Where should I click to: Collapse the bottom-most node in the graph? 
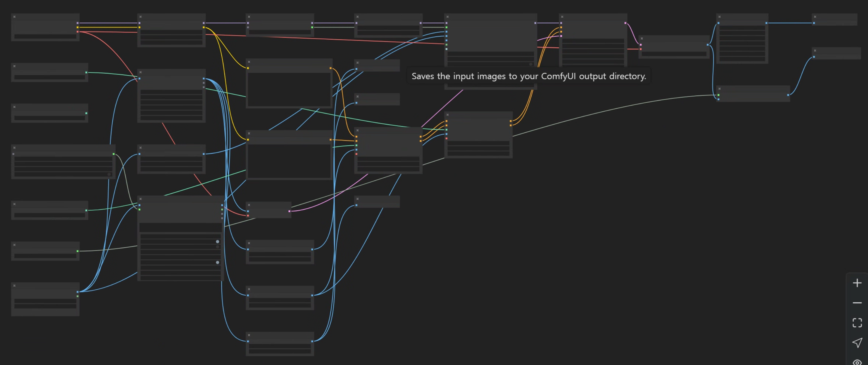[x=249, y=335]
